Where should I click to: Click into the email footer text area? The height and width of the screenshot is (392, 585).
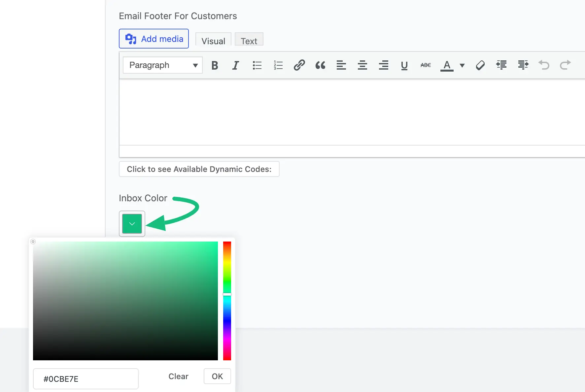click(x=352, y=112)
